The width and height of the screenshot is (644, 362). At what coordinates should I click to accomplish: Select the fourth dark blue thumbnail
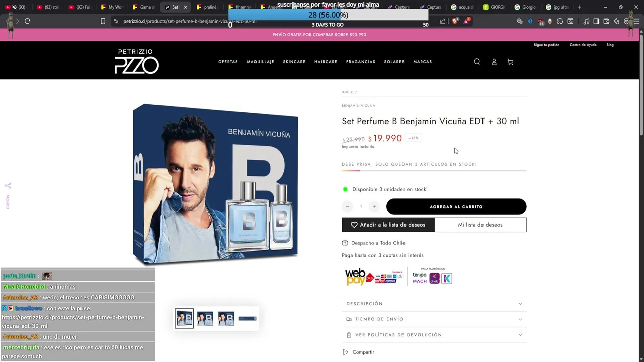pos(248,318)
